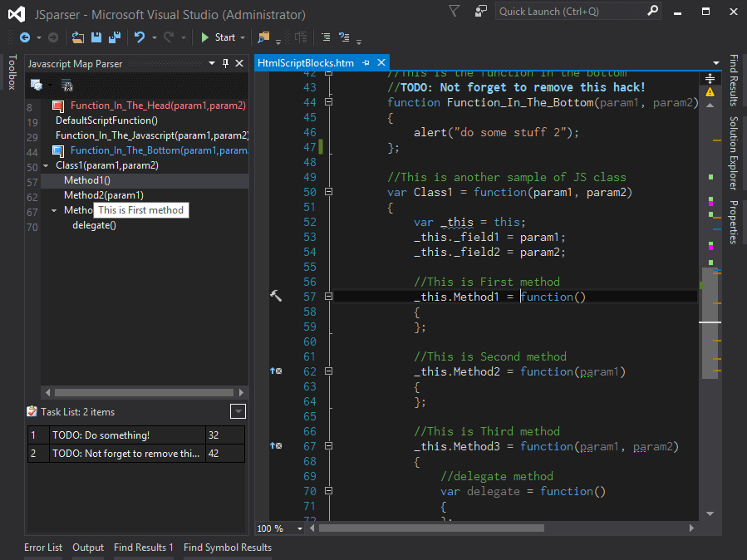Click the margin marker icon on line 67
747x560 pixels.
pos(276,445)
